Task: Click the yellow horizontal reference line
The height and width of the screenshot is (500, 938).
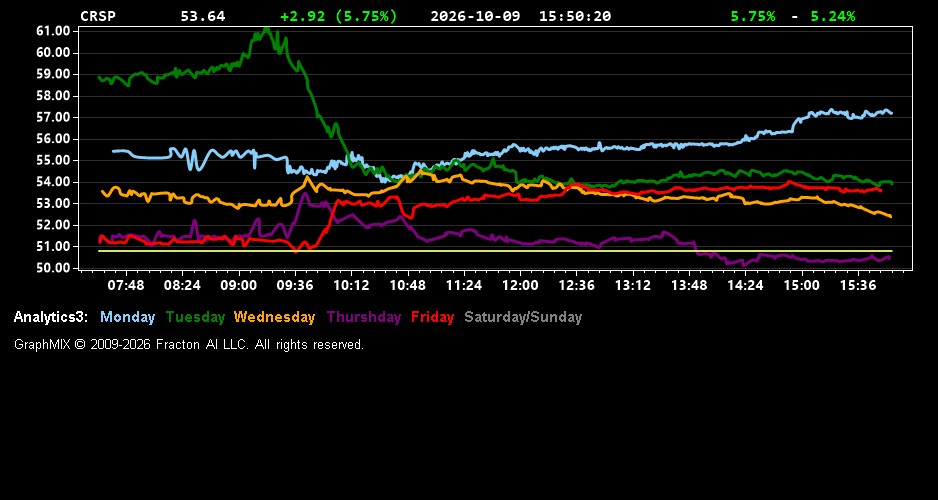Action: pyautogui.click(x=495, y=251)
